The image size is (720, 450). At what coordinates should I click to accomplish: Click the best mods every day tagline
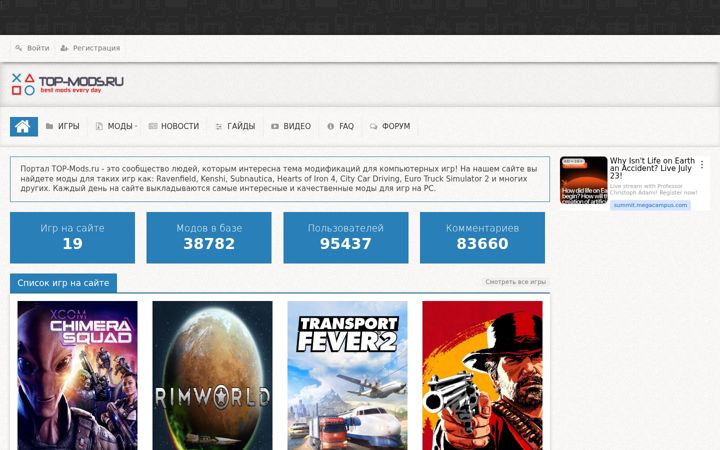(x=71, y=90)
